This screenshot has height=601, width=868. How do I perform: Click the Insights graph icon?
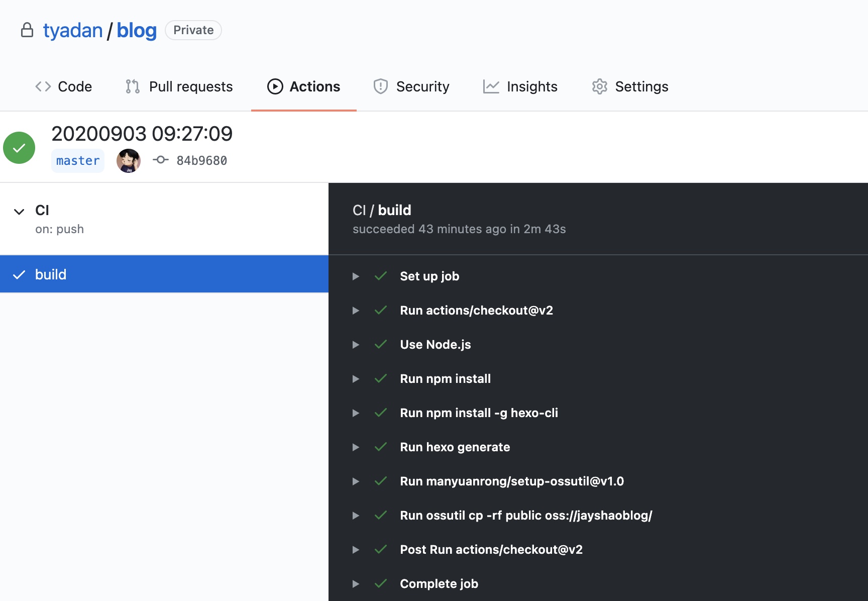[491, 86]
